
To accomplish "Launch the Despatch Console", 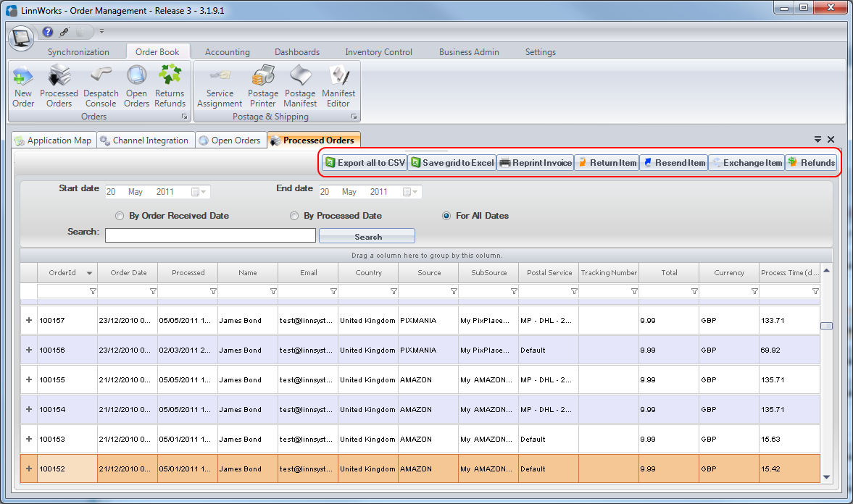I will [101, 85].
